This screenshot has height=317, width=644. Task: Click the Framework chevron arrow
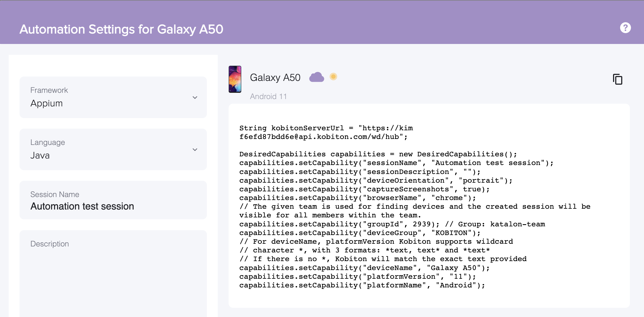[x=195, y=97]
